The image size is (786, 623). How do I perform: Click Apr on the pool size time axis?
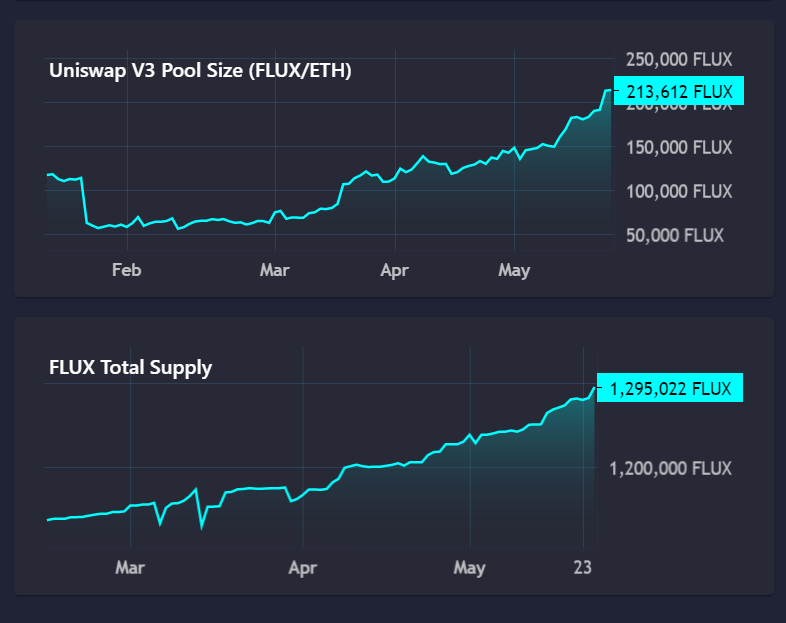pos(395,271)
